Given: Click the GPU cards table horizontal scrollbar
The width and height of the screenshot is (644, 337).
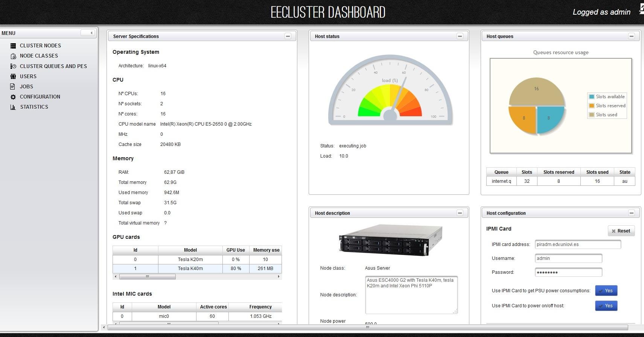Looking at the screenshot, I should [148, 276].
